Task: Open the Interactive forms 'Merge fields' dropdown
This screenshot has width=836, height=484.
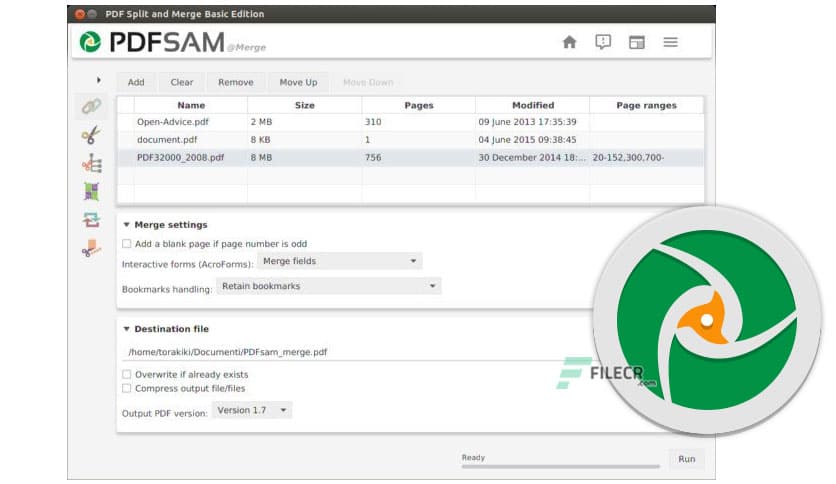Action: pyautogui.click(x=339, y=261)
